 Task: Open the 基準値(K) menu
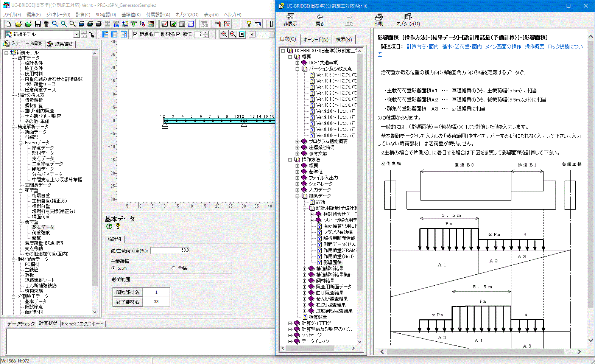(131, 15)
